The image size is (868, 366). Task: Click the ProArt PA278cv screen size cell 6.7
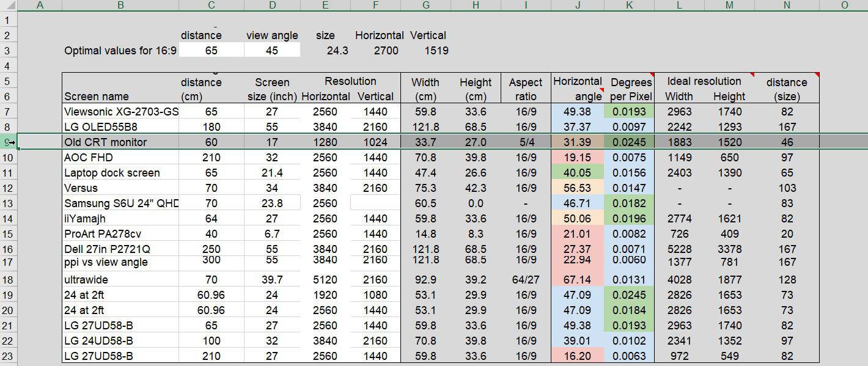click(272, 234)
